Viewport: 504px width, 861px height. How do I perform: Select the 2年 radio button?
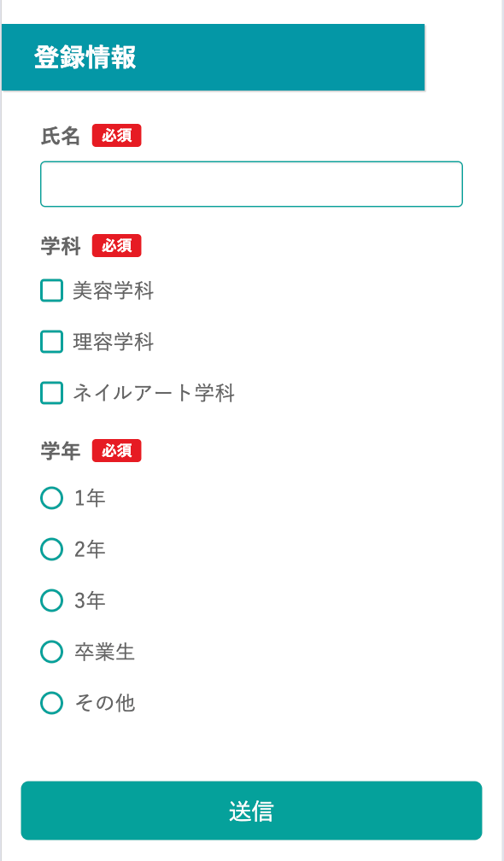(x=51, y=549)
